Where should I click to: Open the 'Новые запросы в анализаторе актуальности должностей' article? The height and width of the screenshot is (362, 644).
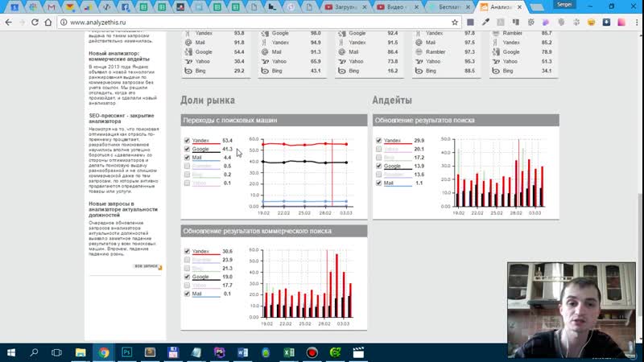coord(123,209)
